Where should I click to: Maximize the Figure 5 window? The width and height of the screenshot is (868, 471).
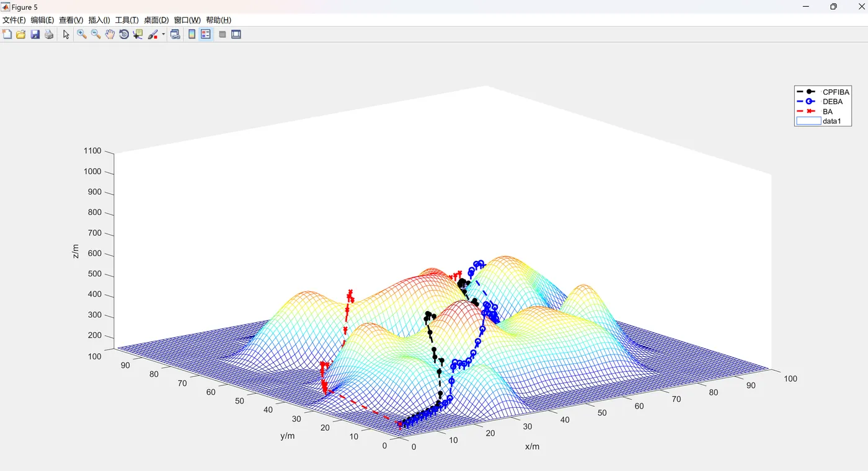point(833,7)
